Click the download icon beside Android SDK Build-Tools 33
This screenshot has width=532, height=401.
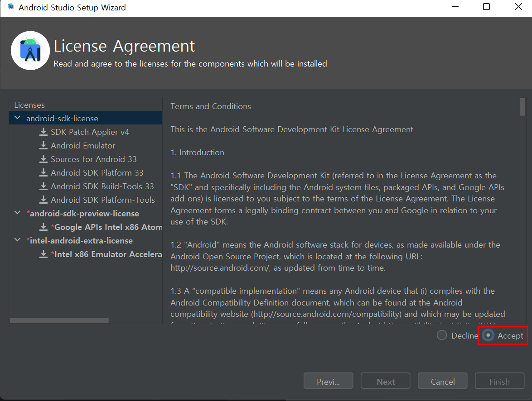tap(44, 186)
